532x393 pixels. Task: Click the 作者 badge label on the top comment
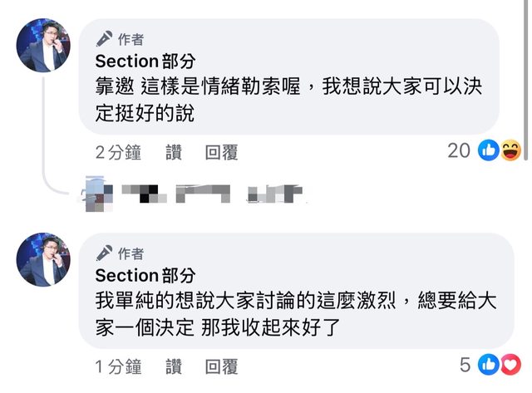[131, 38]
